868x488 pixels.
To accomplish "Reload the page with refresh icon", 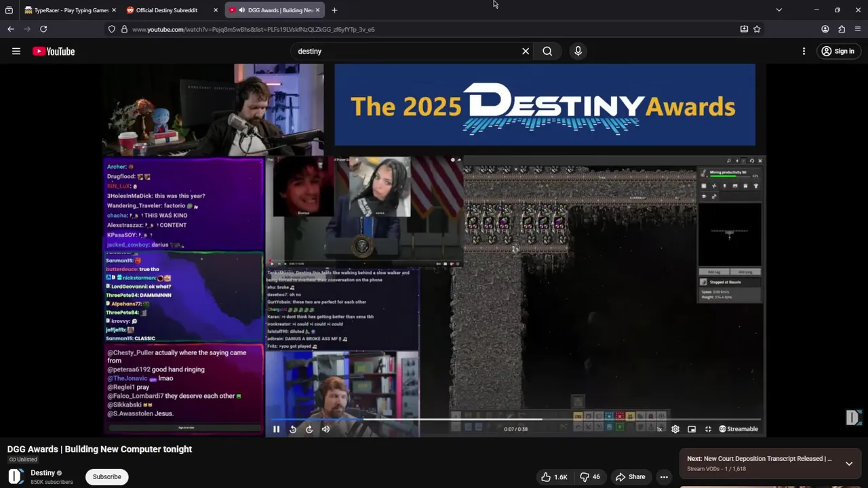I will click(x=43, y=29).
